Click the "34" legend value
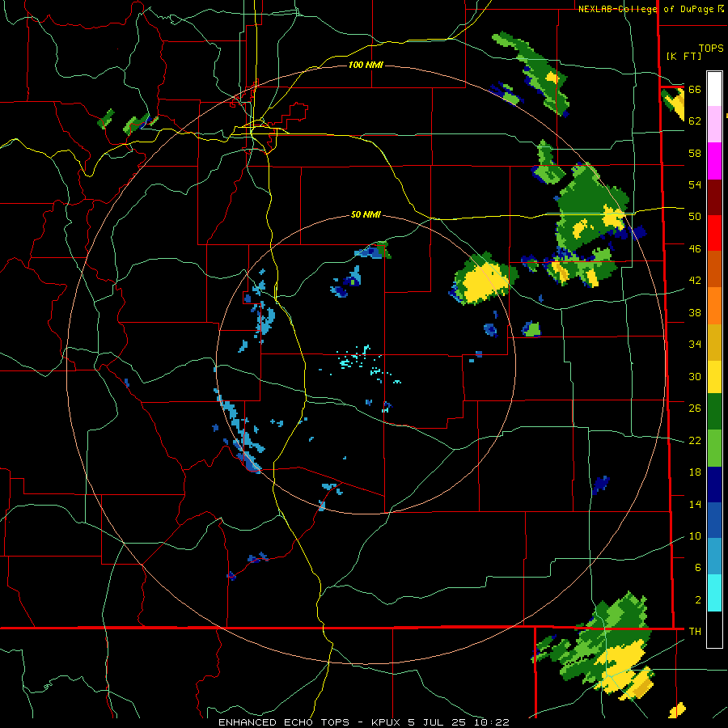728x728 pixels. pyautogui.click(x=695, y=345)
